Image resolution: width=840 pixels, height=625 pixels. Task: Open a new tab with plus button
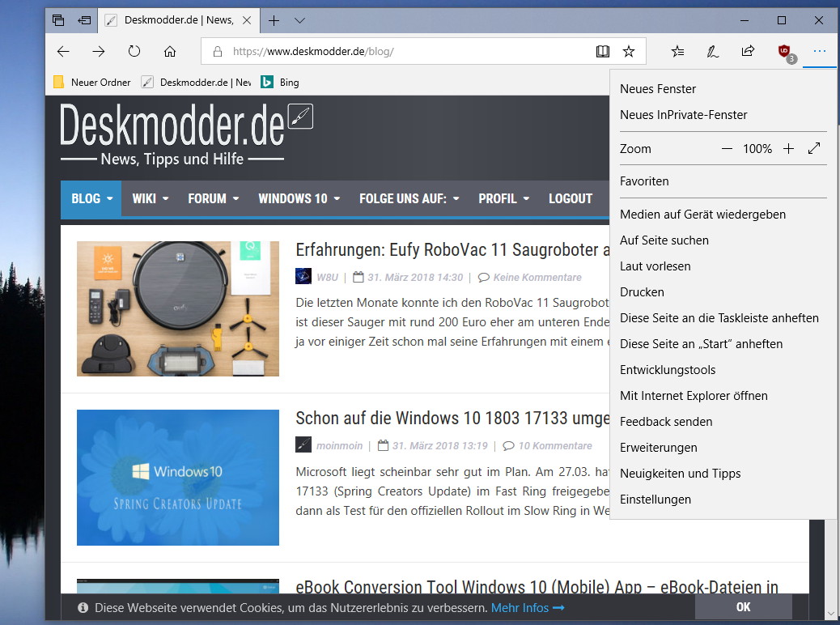(x=274, y=20)
